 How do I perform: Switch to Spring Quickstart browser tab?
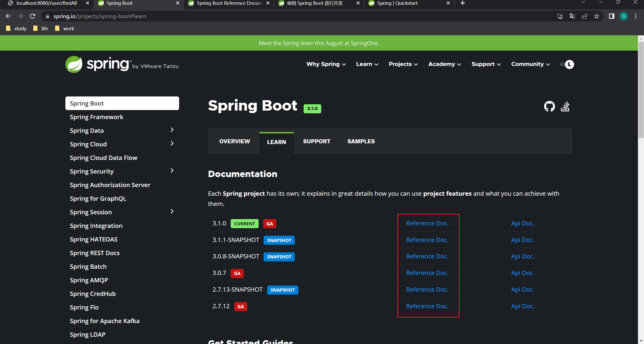[409, 3]
